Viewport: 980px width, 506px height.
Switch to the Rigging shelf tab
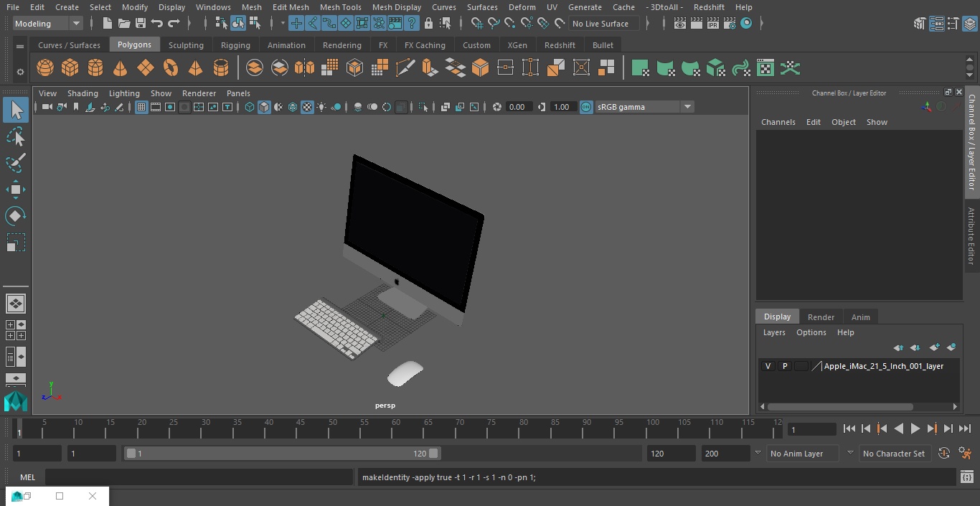tap(235, 44)
